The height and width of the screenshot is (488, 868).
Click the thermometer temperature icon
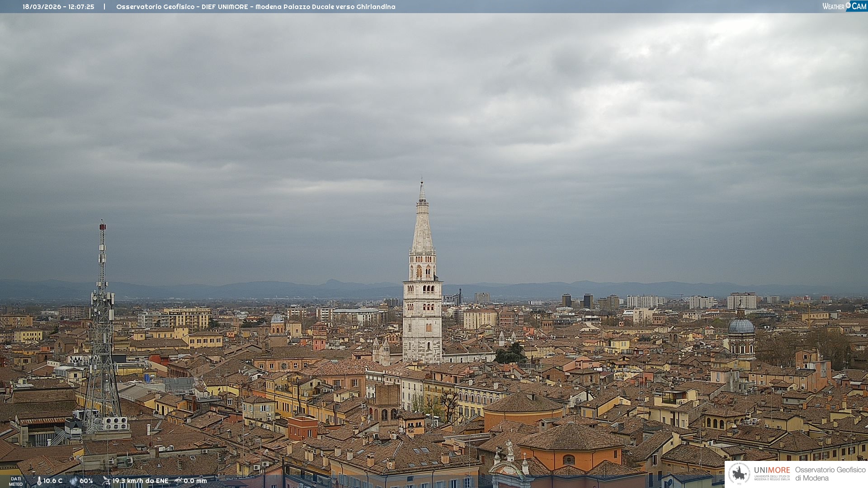(x=39, y=481)
